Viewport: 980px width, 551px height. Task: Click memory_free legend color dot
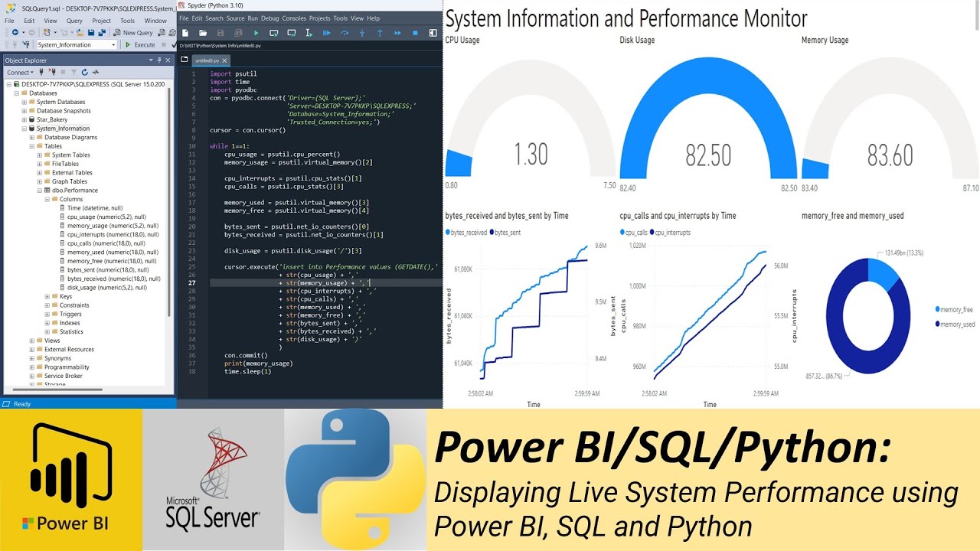938,310
